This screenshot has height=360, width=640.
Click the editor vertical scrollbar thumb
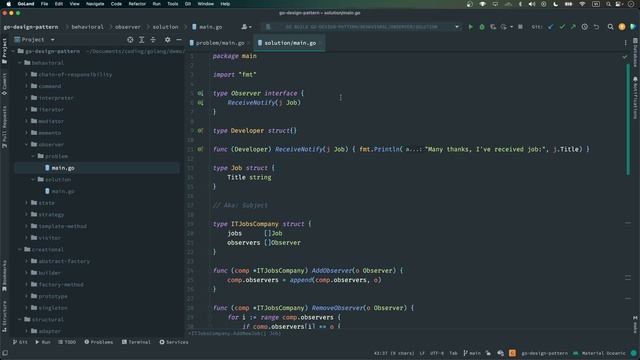[628, 119]
